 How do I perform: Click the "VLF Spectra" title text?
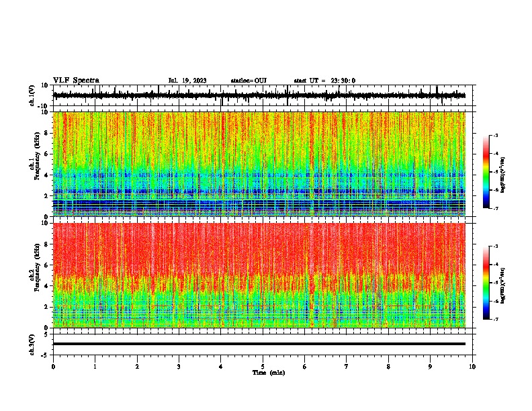76,81
